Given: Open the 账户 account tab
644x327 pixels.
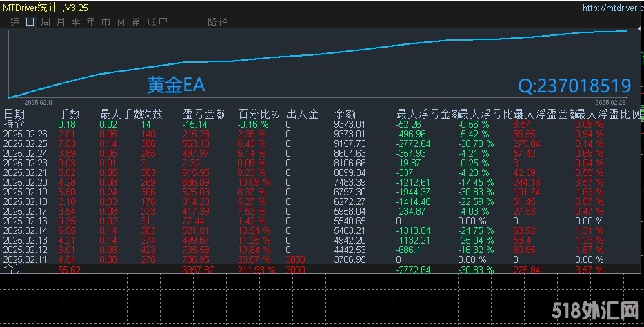Looking at the screenshot, I should tap(158, 22).
